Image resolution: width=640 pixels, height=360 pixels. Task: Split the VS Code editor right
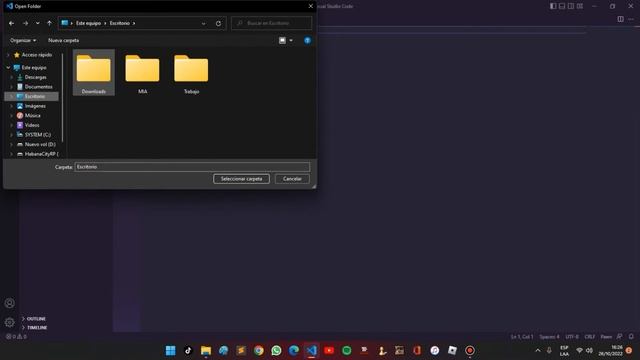coord(620,19)
